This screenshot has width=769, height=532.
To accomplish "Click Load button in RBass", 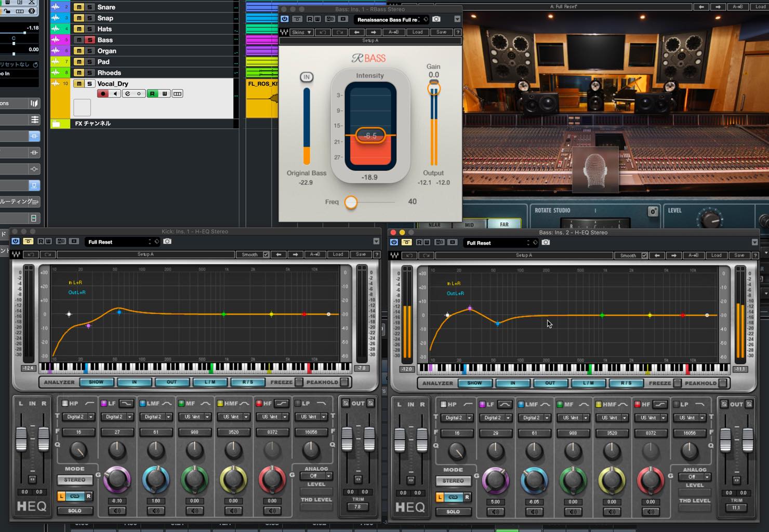I will (x=418, y=32).
